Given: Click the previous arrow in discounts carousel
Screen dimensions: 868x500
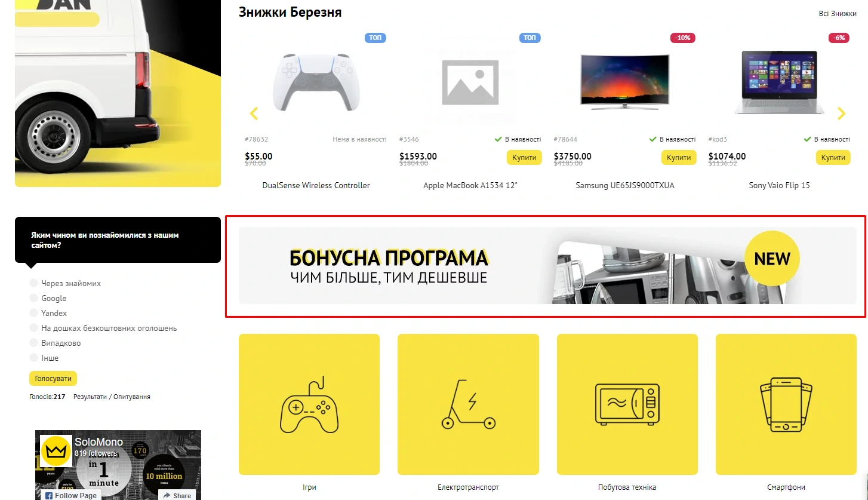Looking at the screenshot, I should pos(254,113).
